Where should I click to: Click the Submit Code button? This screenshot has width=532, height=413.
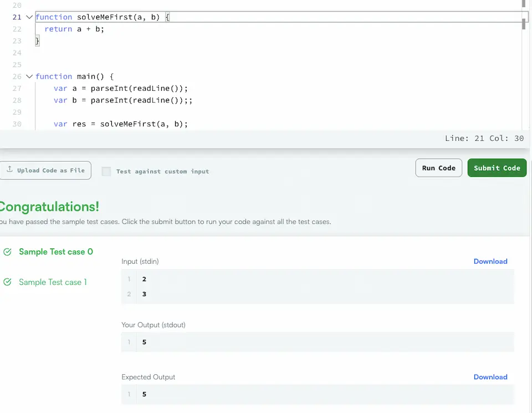[x=497, y=168]
